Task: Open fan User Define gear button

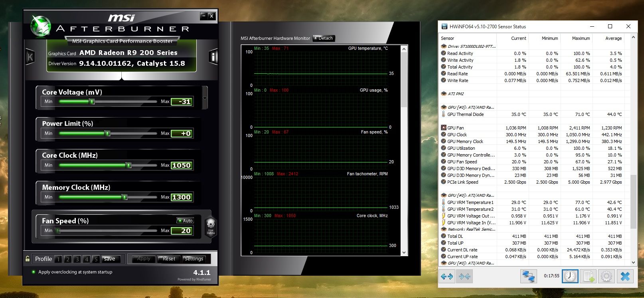Action: 211,227
